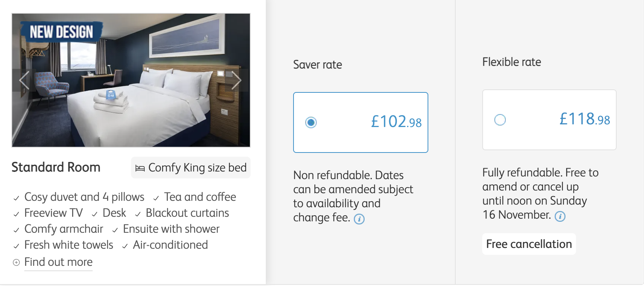
Task: Click the £102.98 price card
Action: click(360, 122)
